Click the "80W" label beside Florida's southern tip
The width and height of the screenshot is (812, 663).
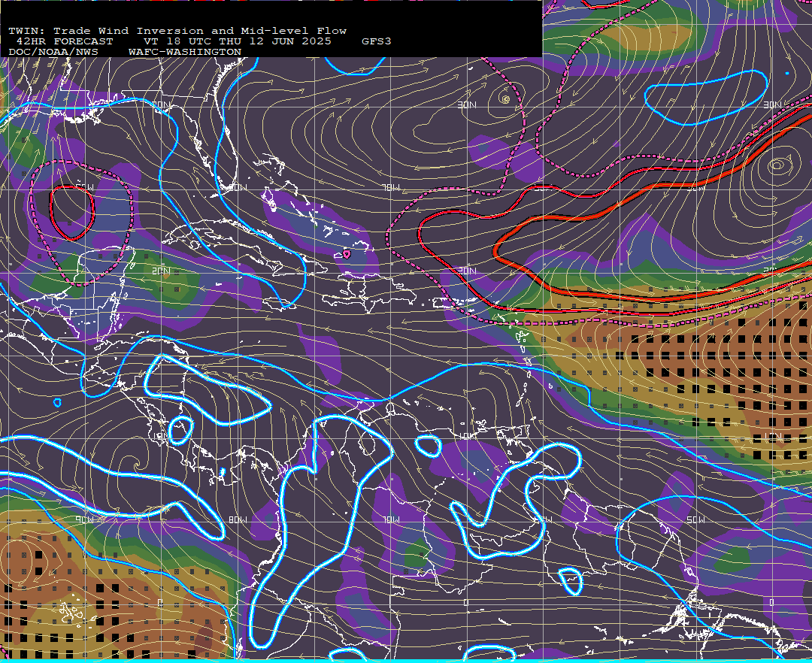coord(239,187)
